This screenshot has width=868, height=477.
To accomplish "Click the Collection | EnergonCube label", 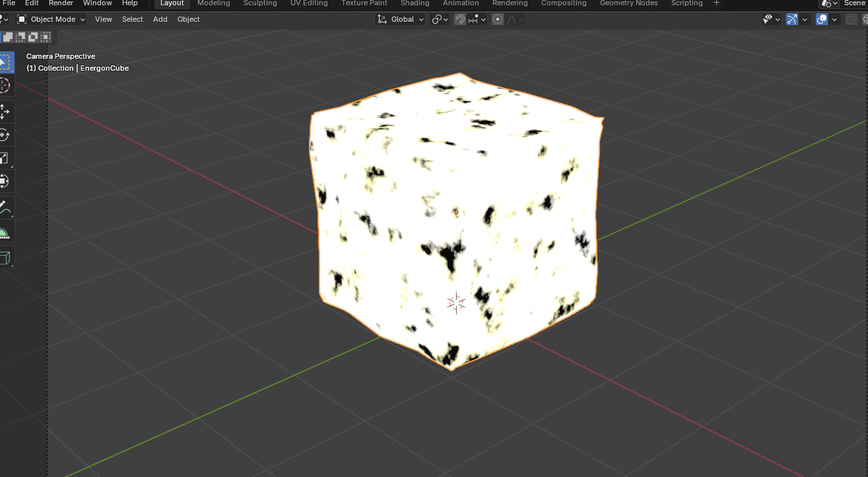I will [x=77, y=68].
